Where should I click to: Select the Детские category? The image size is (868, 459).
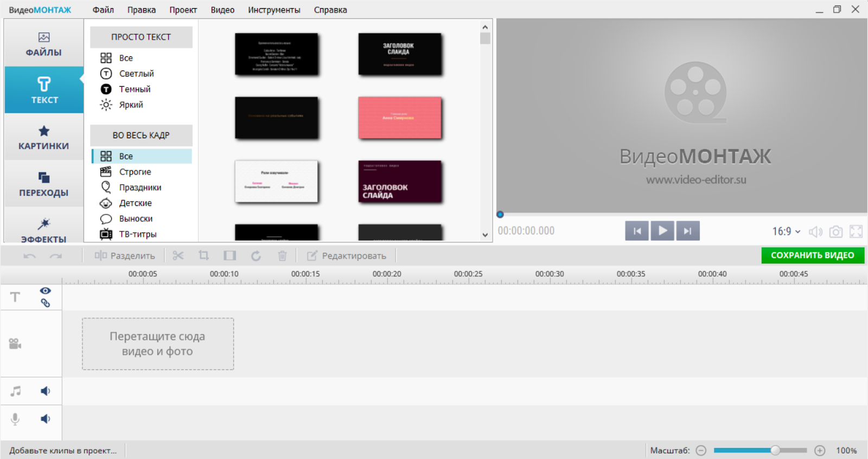click(135, 203)
